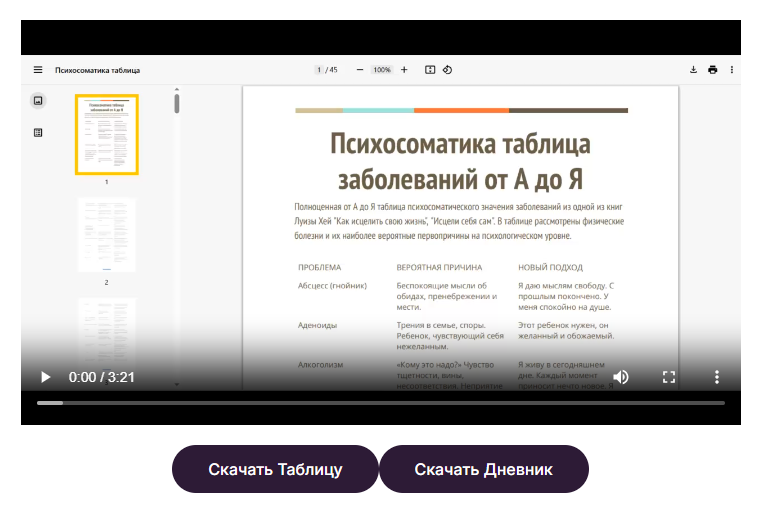Click the ВЕРОЯТНАЯ ПРИЧИНА column header
This screenshot has height=515, width=760.
[x=439, y=267]
